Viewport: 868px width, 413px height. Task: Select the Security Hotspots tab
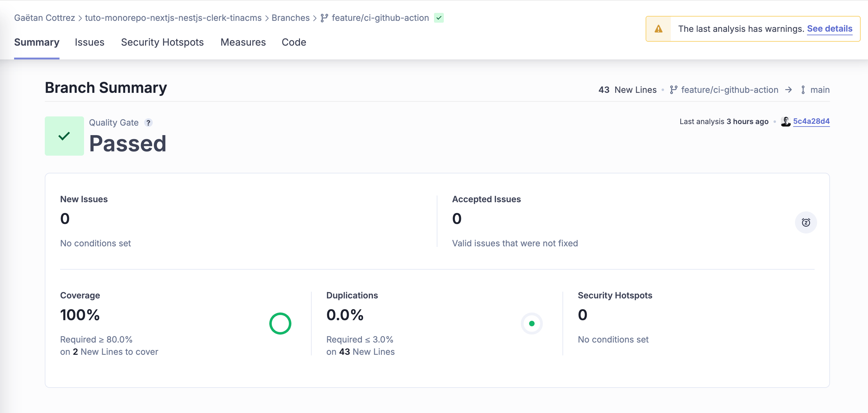(x=163, y=41)
